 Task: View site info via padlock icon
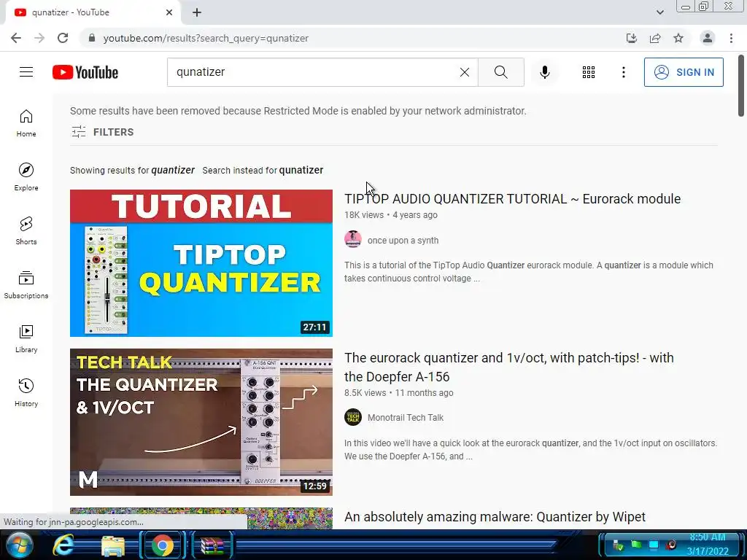(92, 38)
